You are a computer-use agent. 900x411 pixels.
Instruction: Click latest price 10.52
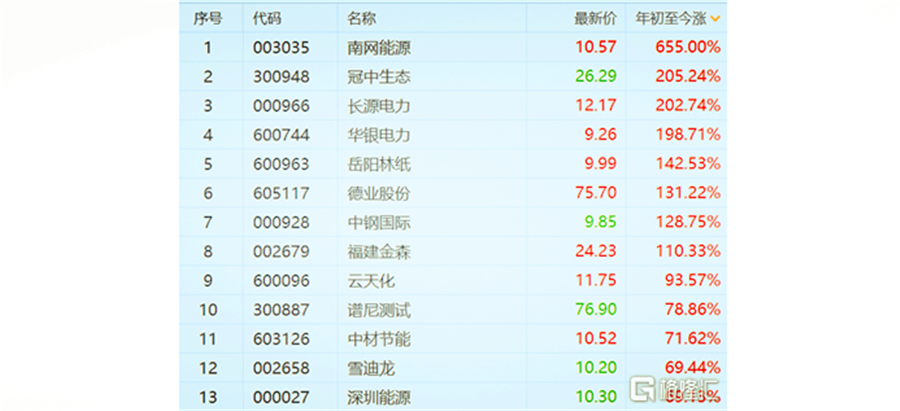(x=596, y=340)
